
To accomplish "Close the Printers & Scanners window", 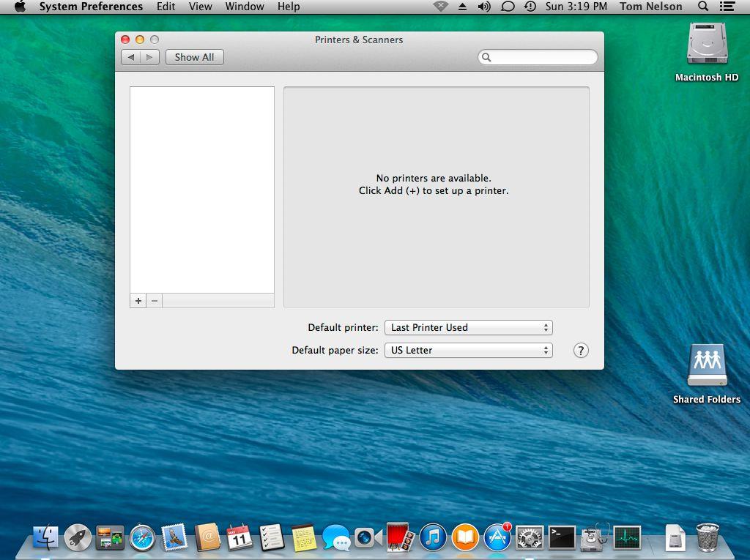I will point(125,40).
